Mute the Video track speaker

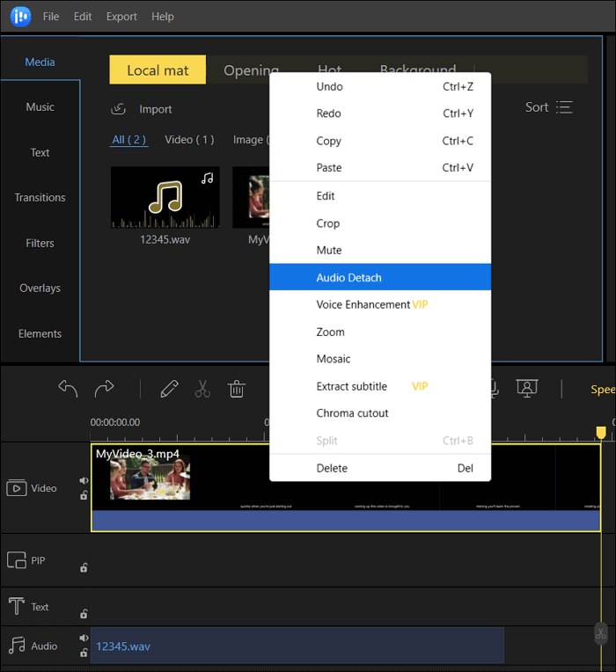click(84, 481)
